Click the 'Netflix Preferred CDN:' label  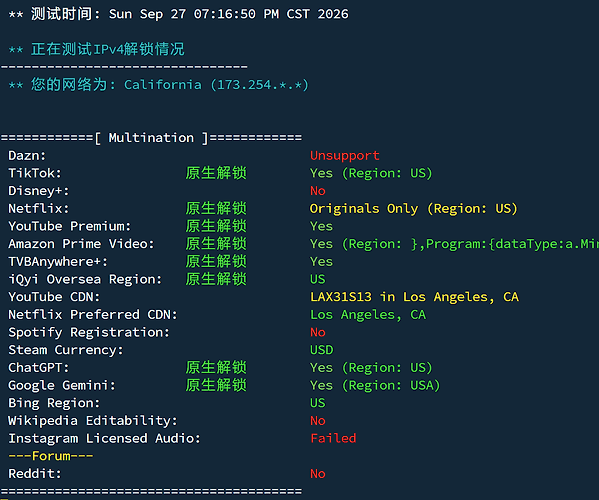[x=93, y=314]
